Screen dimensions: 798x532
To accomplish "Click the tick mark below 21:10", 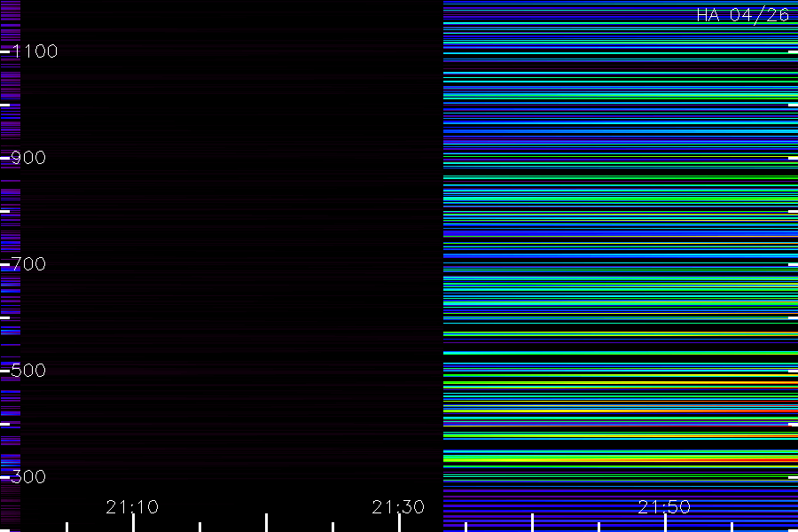I will [x=133, y=523].
